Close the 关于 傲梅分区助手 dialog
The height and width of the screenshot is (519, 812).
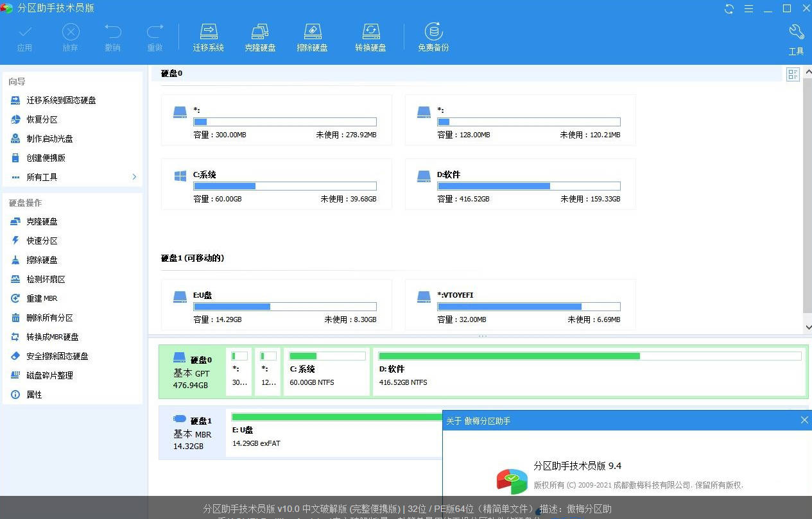(x=804, y=420)
